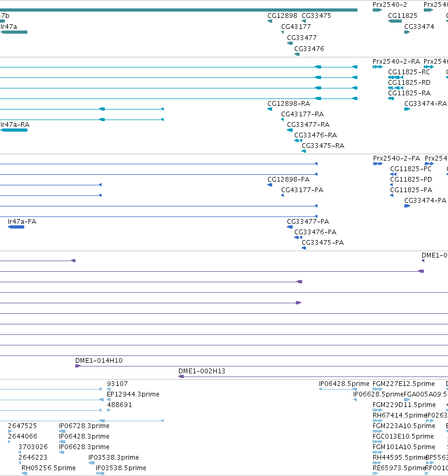The width and height of the screenshot is (448, 476).
Task: Select the CG33477 gene label
Action: click(302, 37)
